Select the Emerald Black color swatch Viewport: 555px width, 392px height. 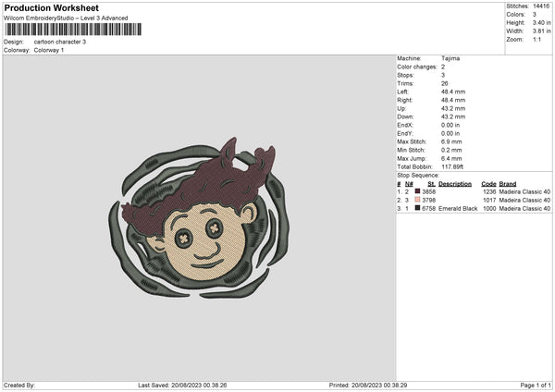tap(418, 208)
